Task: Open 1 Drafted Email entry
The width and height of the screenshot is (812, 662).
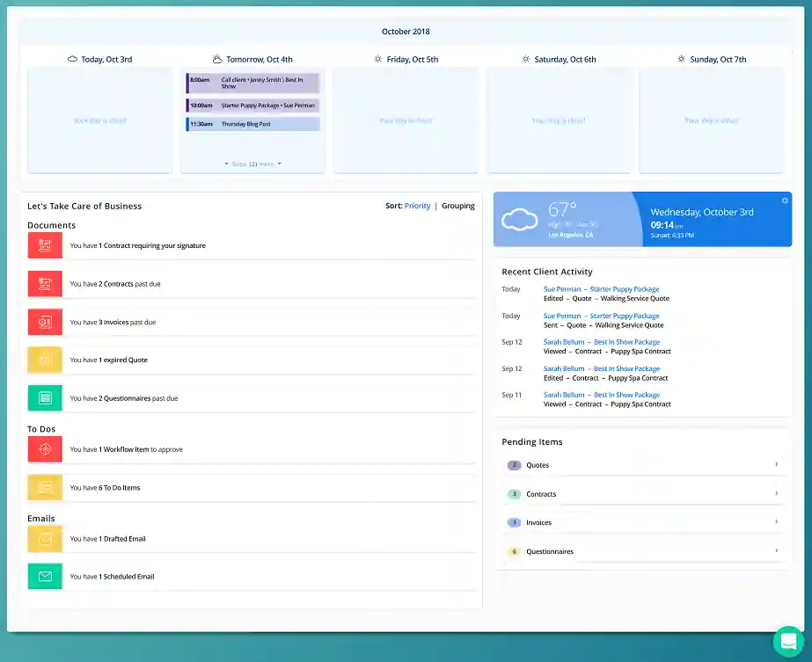Action: 252,539
